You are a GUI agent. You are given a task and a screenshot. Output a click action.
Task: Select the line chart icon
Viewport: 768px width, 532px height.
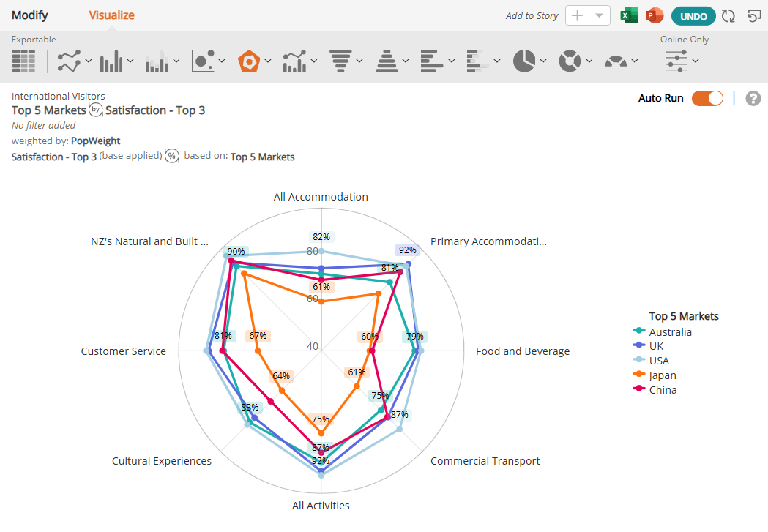pos(69,61)
